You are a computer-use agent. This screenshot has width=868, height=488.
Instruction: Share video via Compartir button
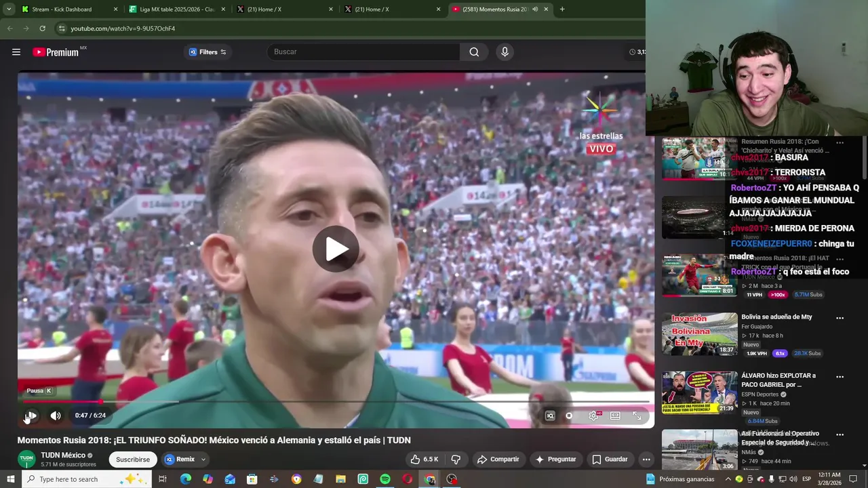point(498,460)
